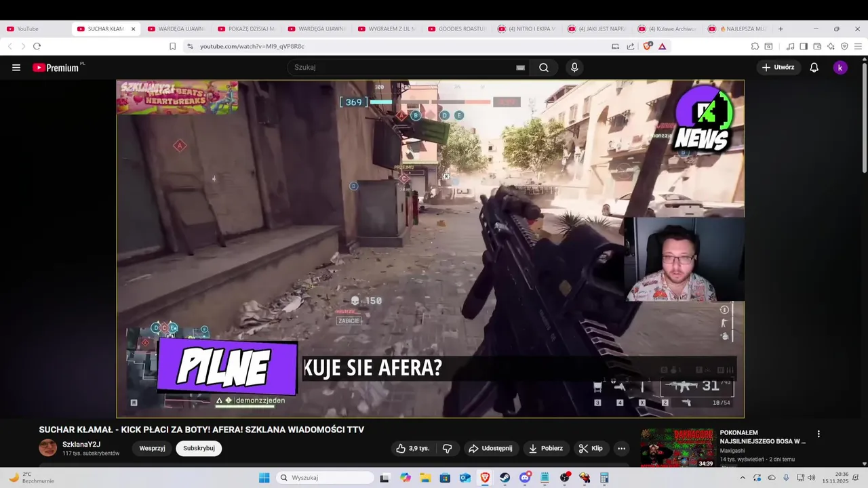Open site settings icon next to URL
Screen dimensions: 868x488
pyautogui.click(x=190, y=46)
